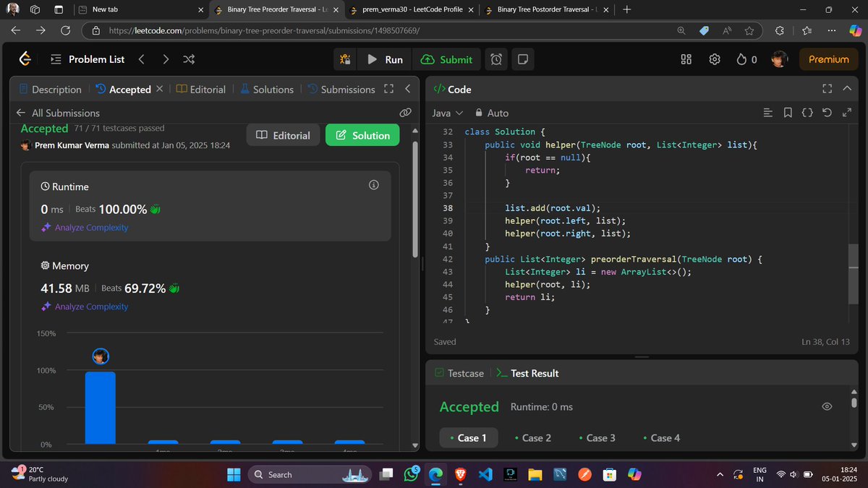Add page to favorites star icon
Image resolution: width=868 pixels, height=488 pixels.
coord(749,31)
